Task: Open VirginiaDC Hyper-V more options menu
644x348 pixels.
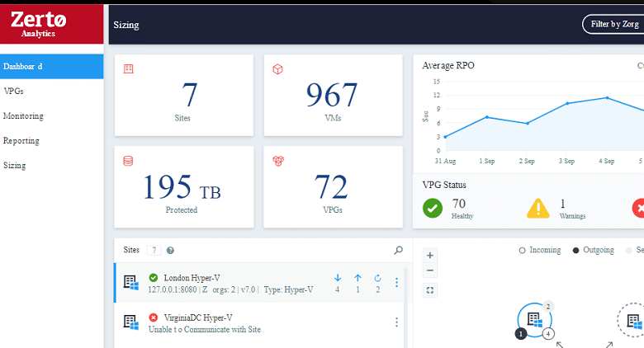Action: click(x=396, y=322)
